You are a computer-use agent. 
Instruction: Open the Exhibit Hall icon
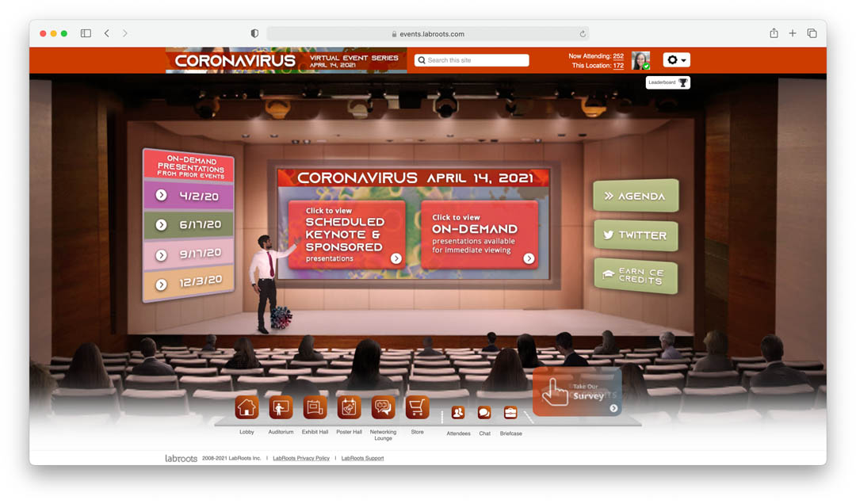[x=315, y=407]
